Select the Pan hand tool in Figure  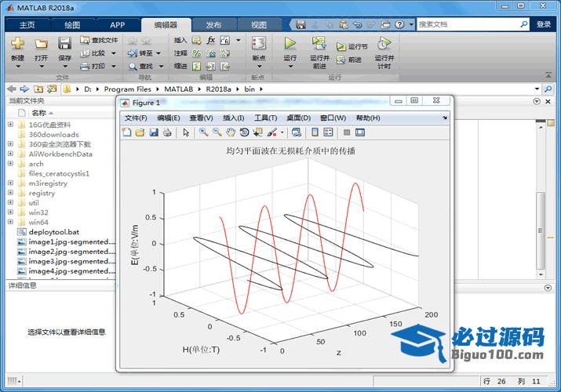click(x=231, y=132)
